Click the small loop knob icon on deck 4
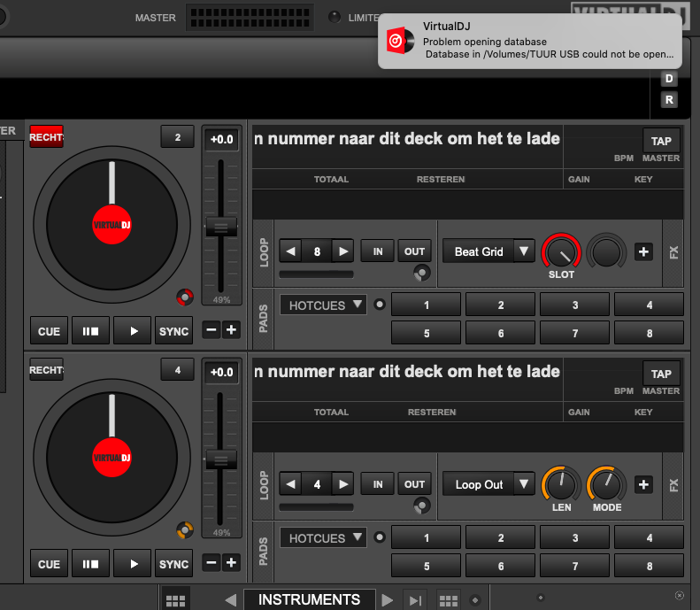The height and width of the screenshot is (610, 700). (422, 506)
